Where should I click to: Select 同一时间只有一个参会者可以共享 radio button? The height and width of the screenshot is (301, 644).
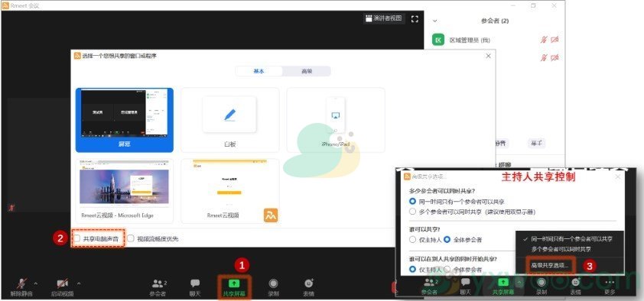pyautogui.click(x=413, y=202)
